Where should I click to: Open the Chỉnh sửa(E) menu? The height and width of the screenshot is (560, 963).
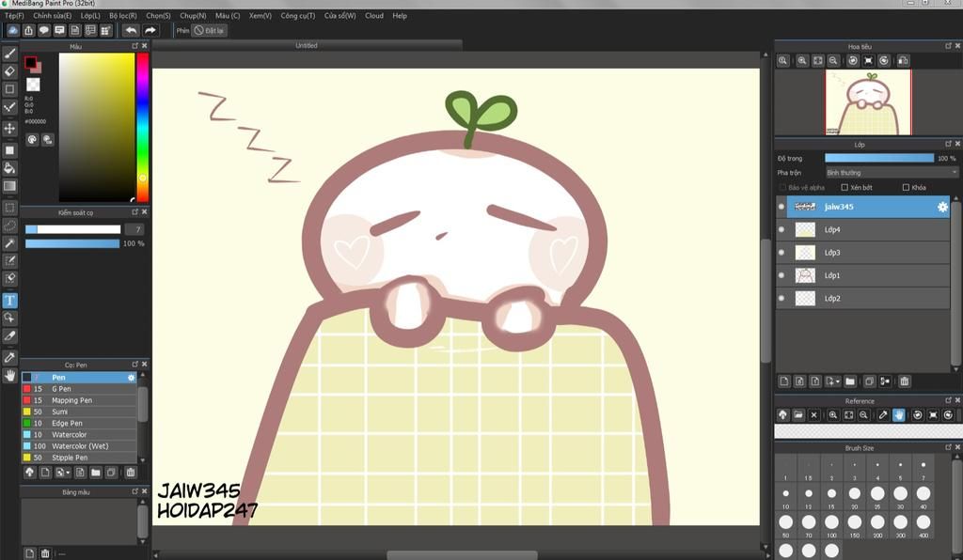click(x=53, y=16)
